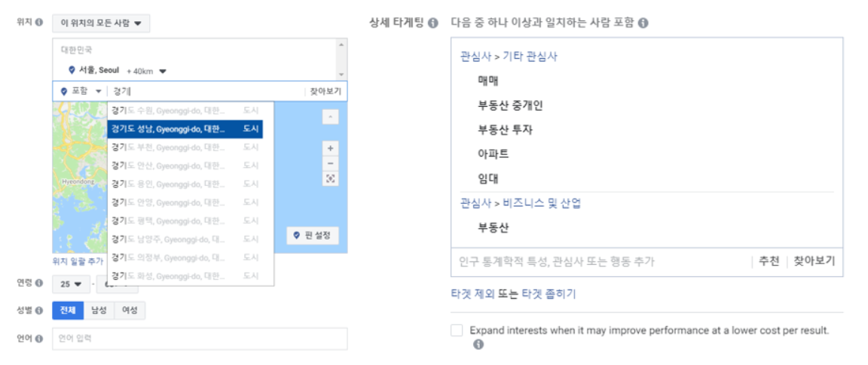Choose 경기도 부천 from suggestion list
This screenshot has width=868, height=365.
185,147
